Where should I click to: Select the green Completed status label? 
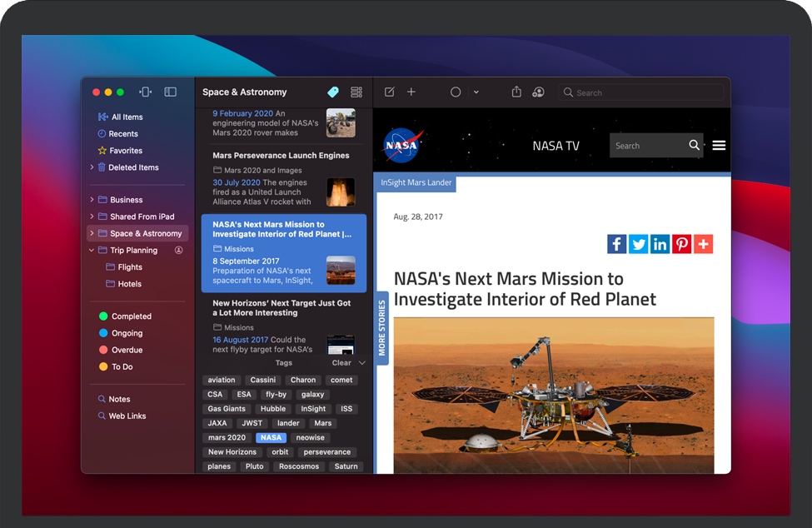(131, 316)
